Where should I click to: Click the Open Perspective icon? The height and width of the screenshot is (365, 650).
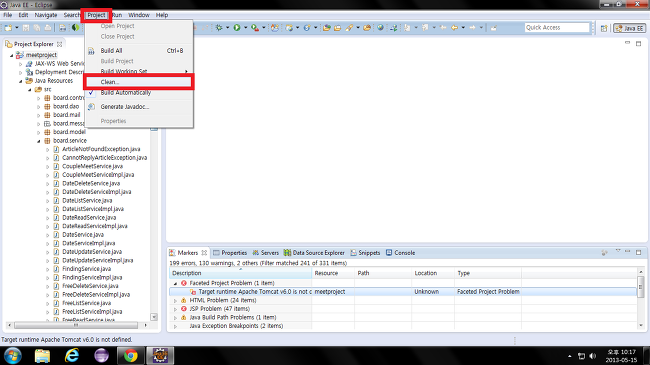[x=604, y=28]
